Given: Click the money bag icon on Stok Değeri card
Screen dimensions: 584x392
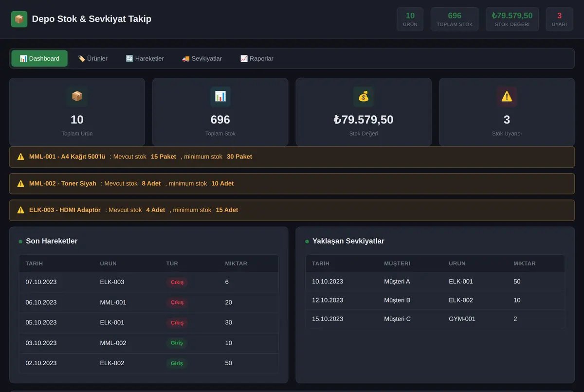Looking at the screenshot, I should [x=364, y=96].
